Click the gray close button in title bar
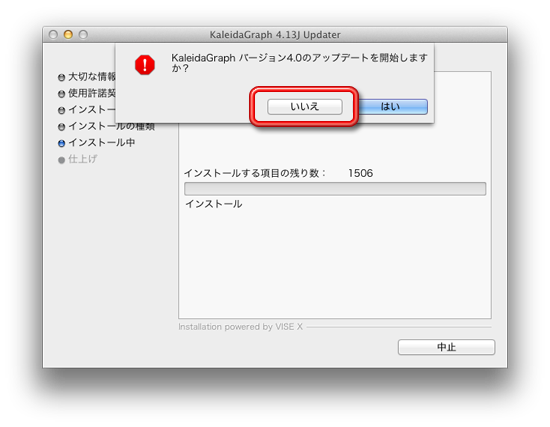Screen dimensions: 550x427 tap(53, 34)
